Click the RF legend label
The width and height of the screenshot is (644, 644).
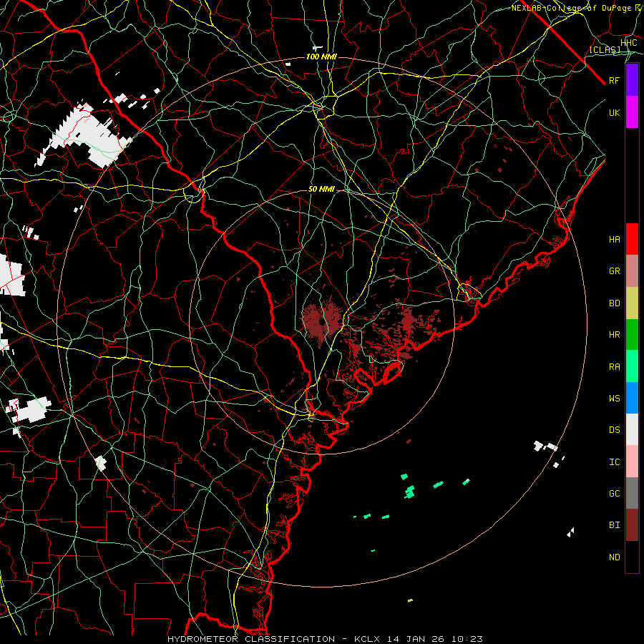click(614, 80)
